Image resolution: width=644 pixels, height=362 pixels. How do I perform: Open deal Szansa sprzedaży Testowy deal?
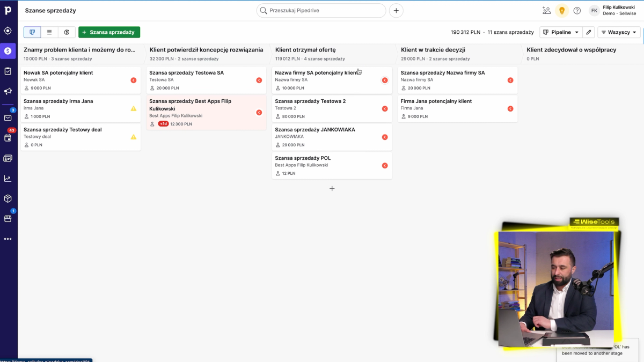pos(80,137)
